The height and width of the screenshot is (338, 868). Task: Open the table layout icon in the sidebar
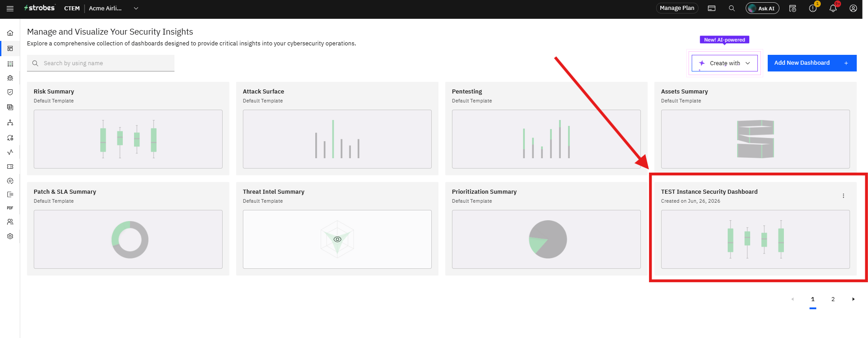pyautogui.click(x=10, y=107)
